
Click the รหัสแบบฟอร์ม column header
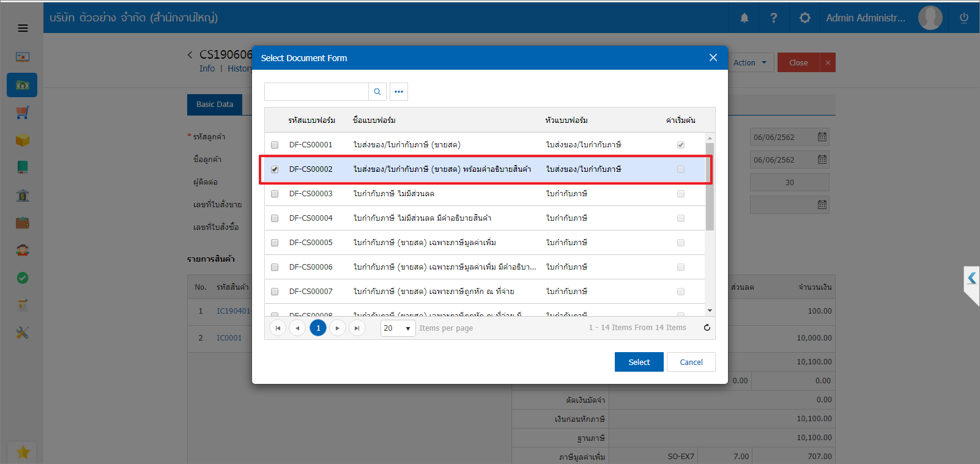click(311, 120)
